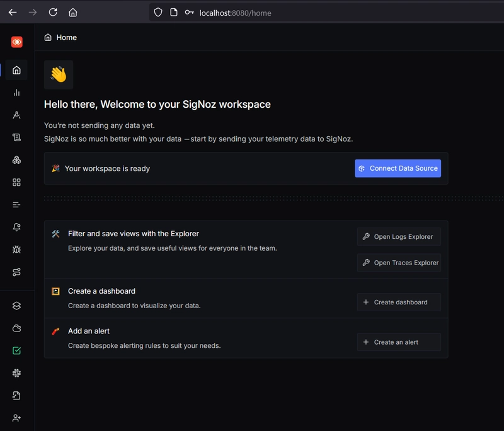The image size is (504, 431).
Task: Open Infrastructure boxes icon in sidebar
Action: pos(17,160)
